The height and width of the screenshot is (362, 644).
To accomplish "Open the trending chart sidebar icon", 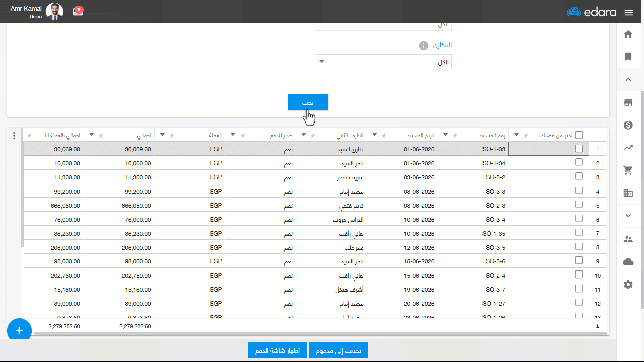I will click(x=628, y=148).
